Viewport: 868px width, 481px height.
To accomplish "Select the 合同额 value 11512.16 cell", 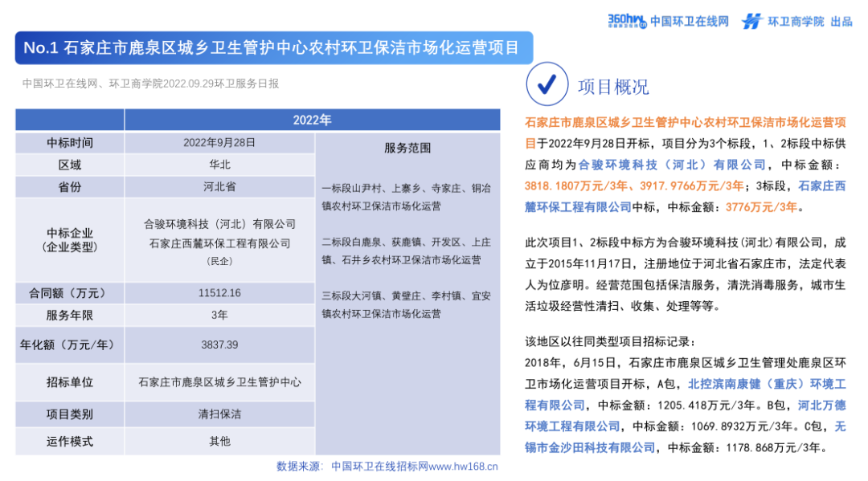I will 220,293.
